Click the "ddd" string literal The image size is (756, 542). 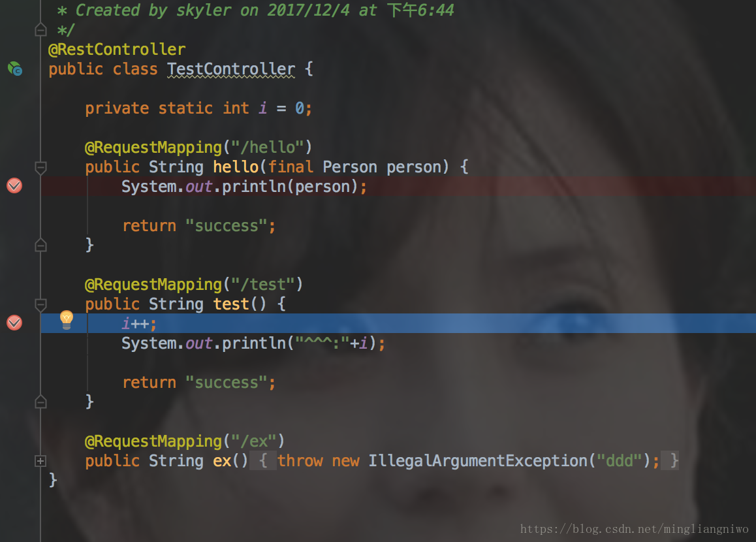point(620,460)
